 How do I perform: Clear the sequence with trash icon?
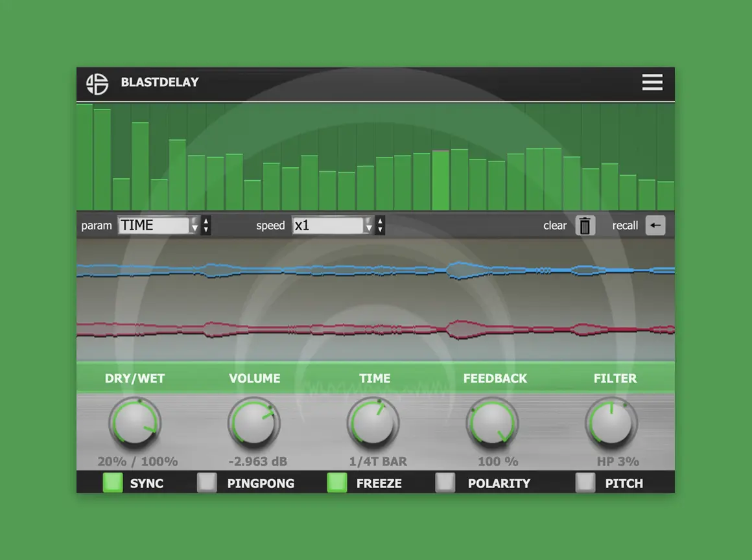click(585, 226)
